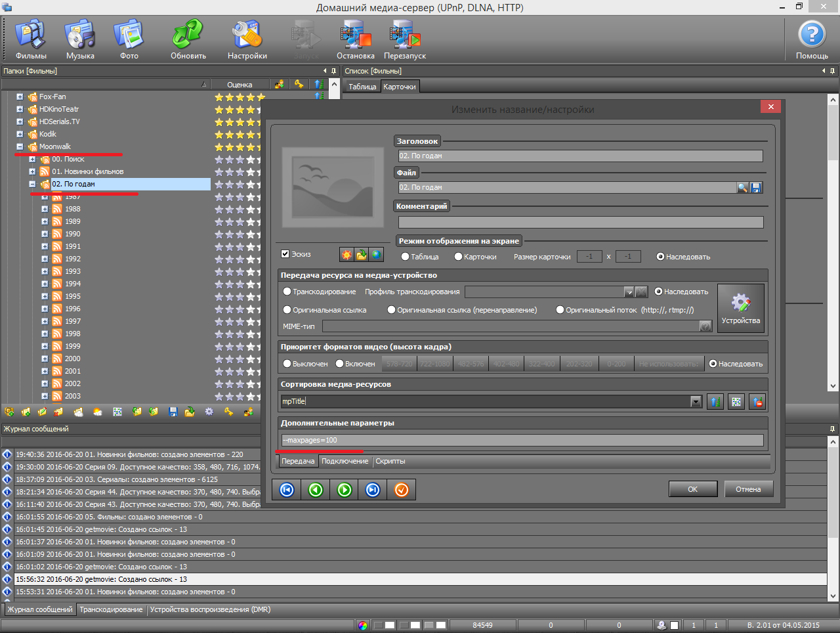
Task: Click the OK button
Action: (692, 489)
